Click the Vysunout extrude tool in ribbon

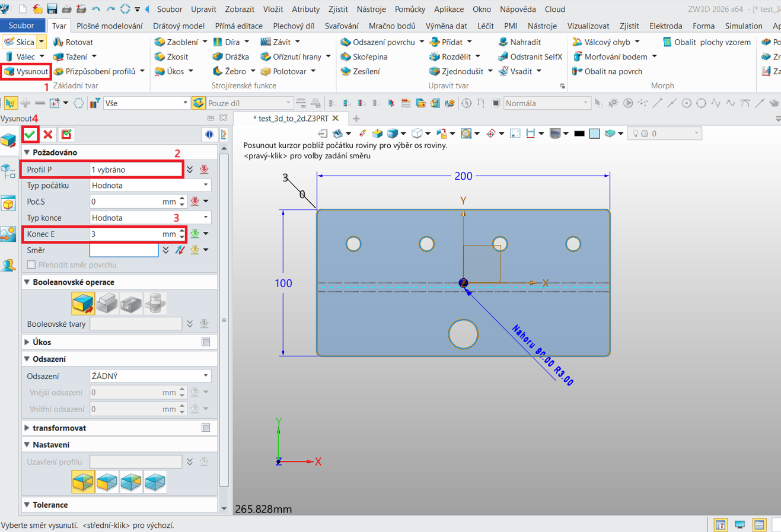26,71
